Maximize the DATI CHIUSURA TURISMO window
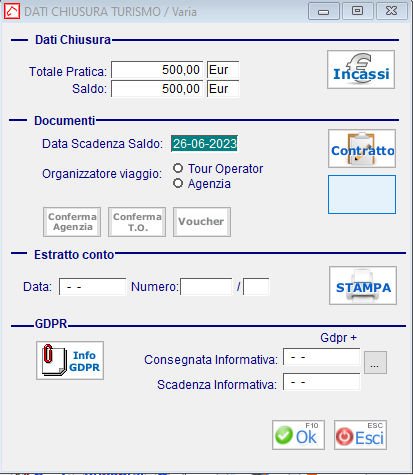The width and height of the screenshot is (413, 475). point(358,11)
